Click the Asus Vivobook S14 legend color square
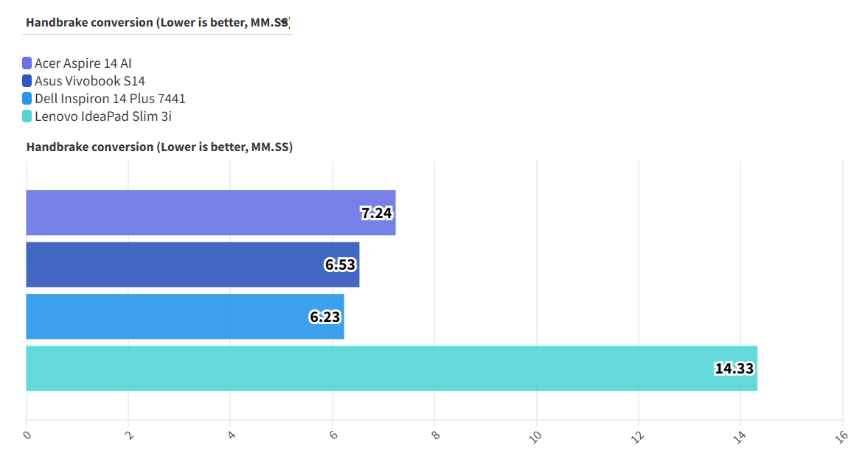This screenshot has height=459, width=868. (x=27, y=81)
